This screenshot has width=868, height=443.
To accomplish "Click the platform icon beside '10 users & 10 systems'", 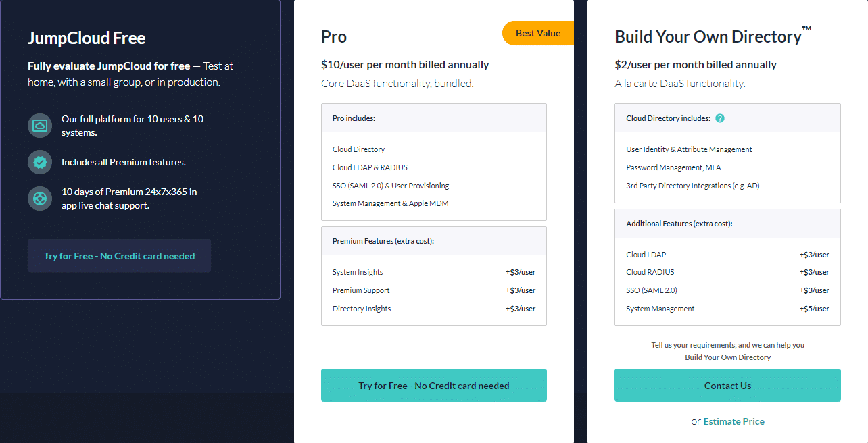I will coord(40,126).
